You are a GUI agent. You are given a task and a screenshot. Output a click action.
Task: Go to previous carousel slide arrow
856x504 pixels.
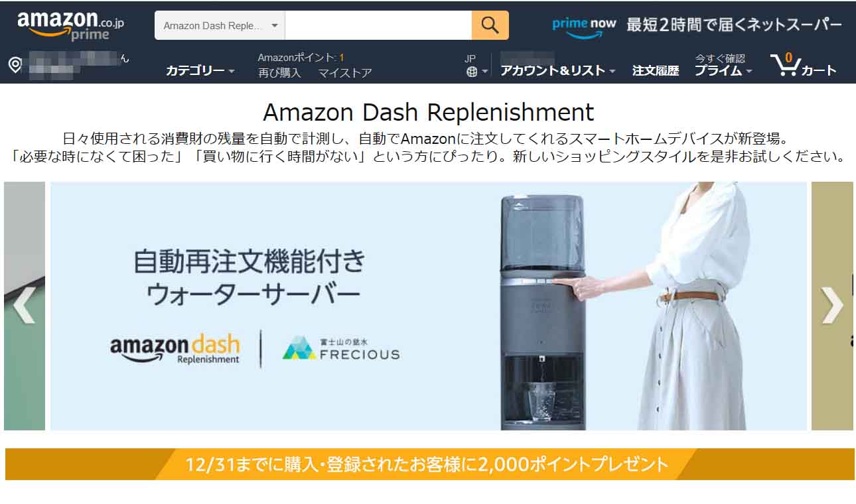(x=24, y=306)
